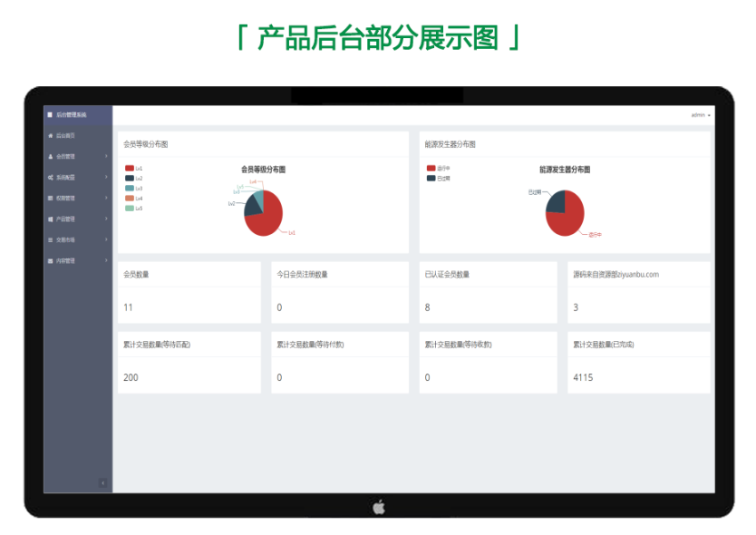756x535 pixels.
Task: Open the 系统配置 menu item
Action: pos(66,177)
